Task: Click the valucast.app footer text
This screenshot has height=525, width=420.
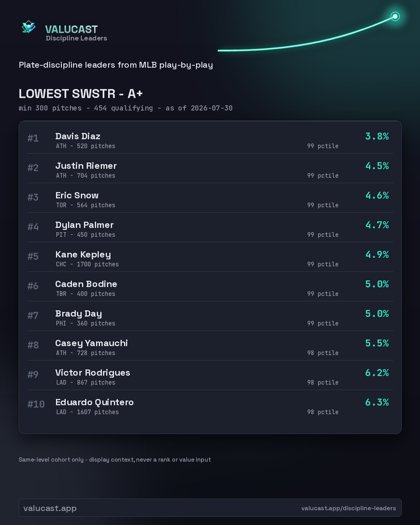Action: coord(50,508)
